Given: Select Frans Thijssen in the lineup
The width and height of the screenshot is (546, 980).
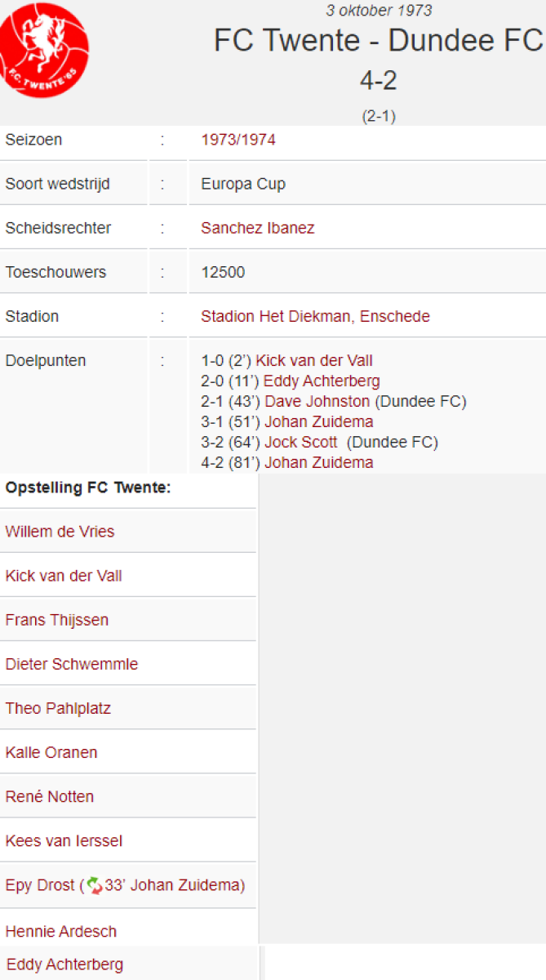Looking at the screenshot, I should (x=56, y=620).
